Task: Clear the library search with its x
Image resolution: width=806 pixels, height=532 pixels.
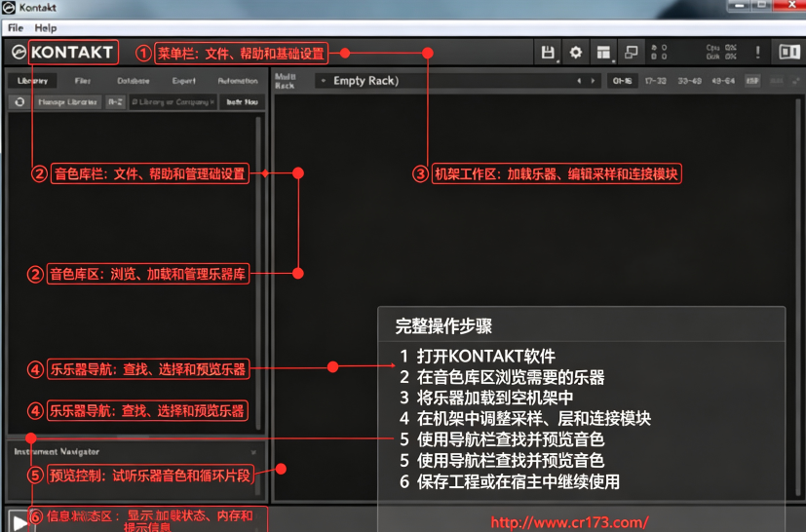Action: (212, 101)
